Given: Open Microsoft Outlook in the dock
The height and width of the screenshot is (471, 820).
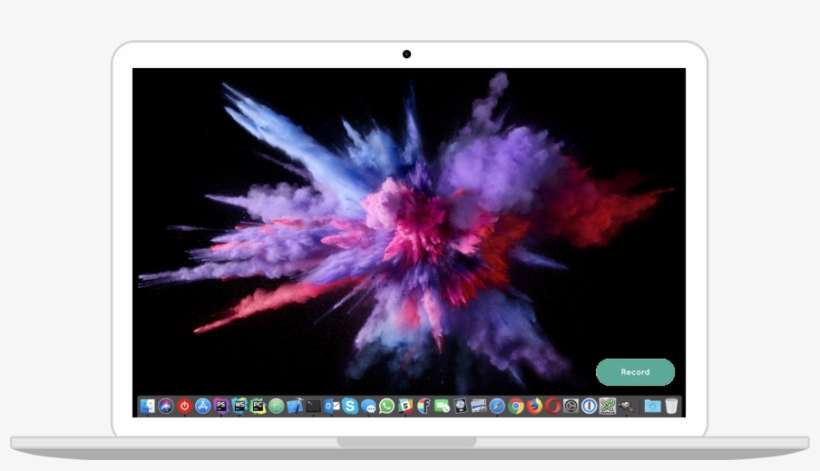Looking at the screenshot, I should click(332, 406).
